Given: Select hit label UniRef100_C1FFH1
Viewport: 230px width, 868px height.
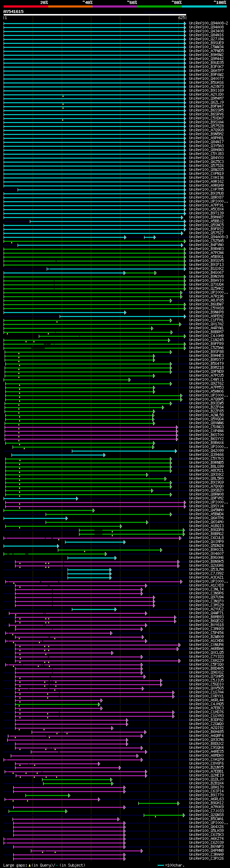Looking at the screenshot, I should [206, 320].
